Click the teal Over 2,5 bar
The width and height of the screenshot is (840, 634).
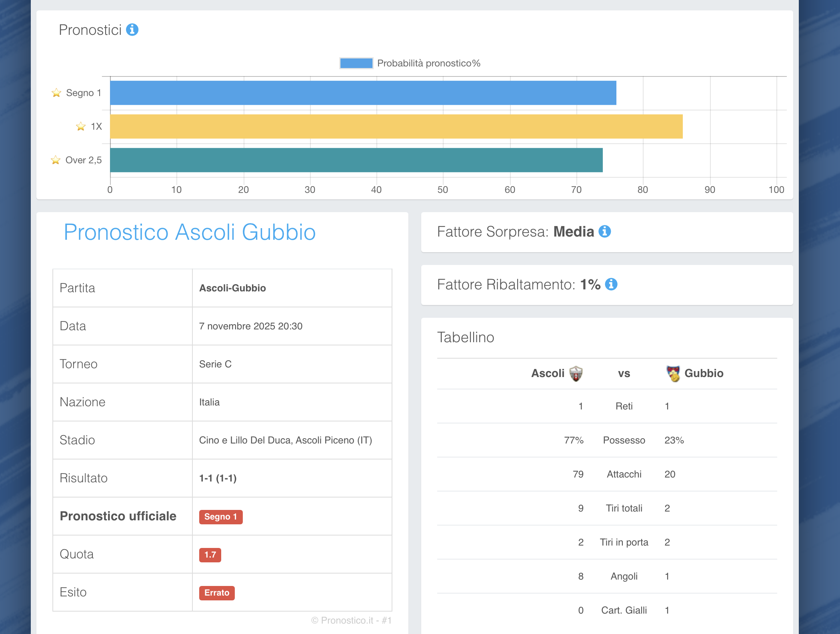[x=356, y=160]
